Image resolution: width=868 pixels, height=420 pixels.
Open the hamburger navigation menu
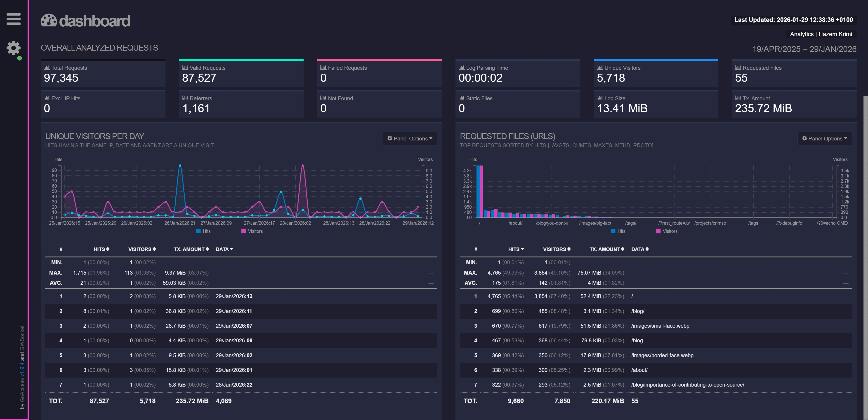pyautogui.click(x=14, y=19)
